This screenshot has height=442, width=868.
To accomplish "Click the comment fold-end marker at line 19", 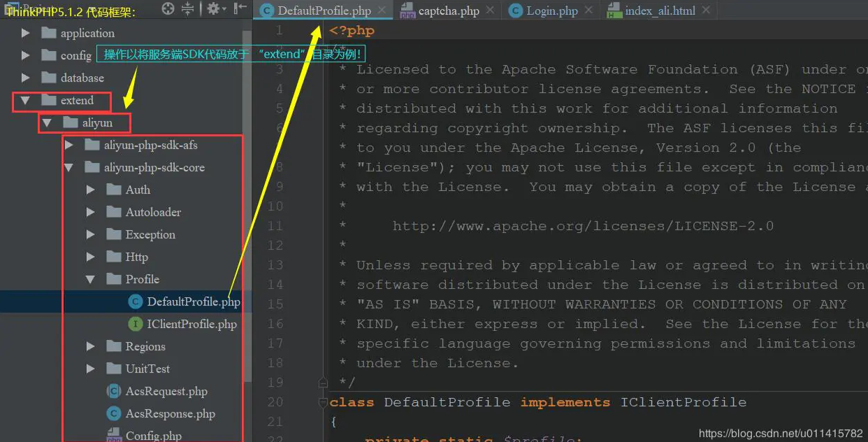I will [323, 383].
